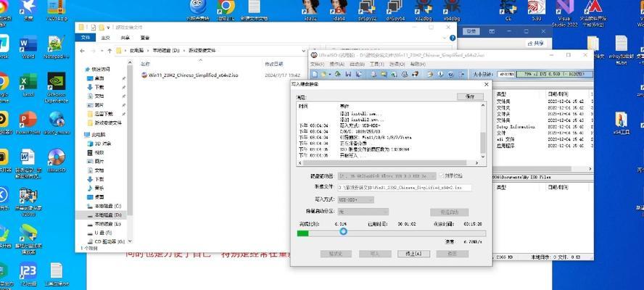Select 音乐 in the navigation tree
Screen dimensions: 644x290
(x=96, y=188)
